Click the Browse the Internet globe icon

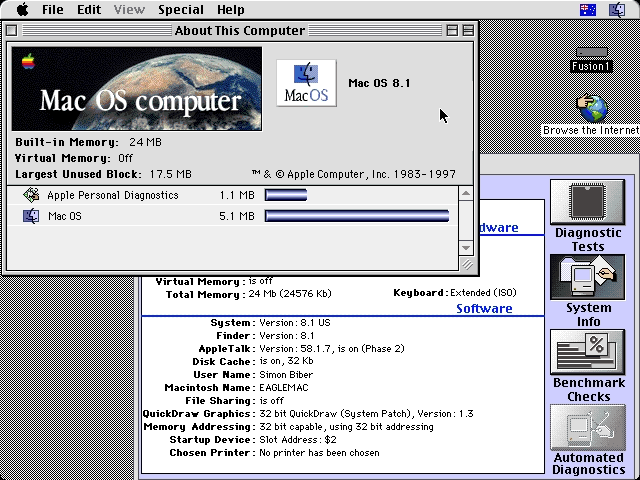(592, 106)
